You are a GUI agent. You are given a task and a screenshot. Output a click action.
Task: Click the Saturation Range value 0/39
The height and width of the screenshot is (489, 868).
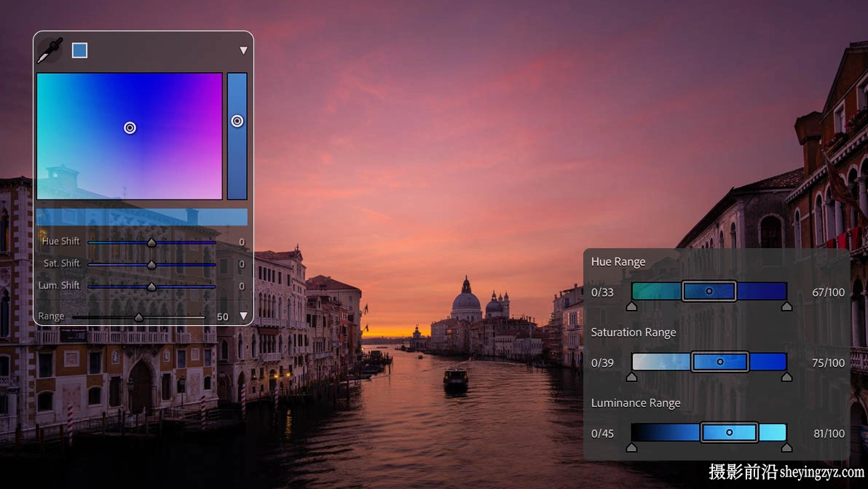coord(602,363)
